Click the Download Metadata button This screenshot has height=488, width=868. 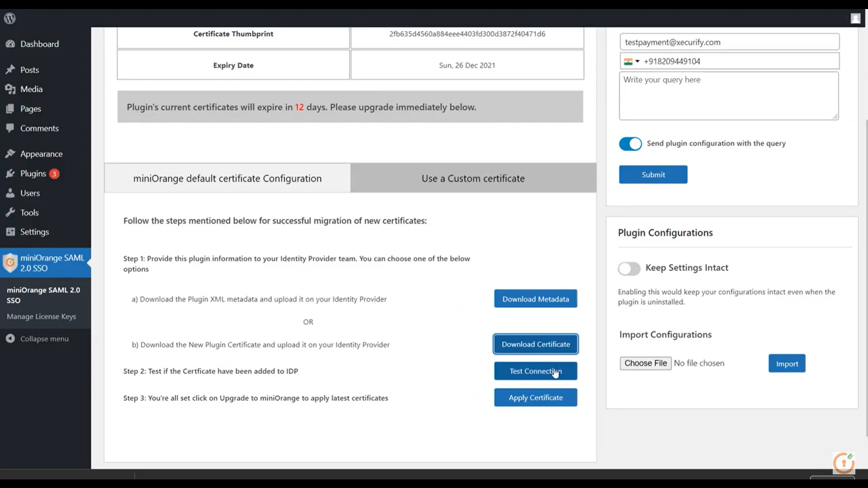click(x=536, y=299)
